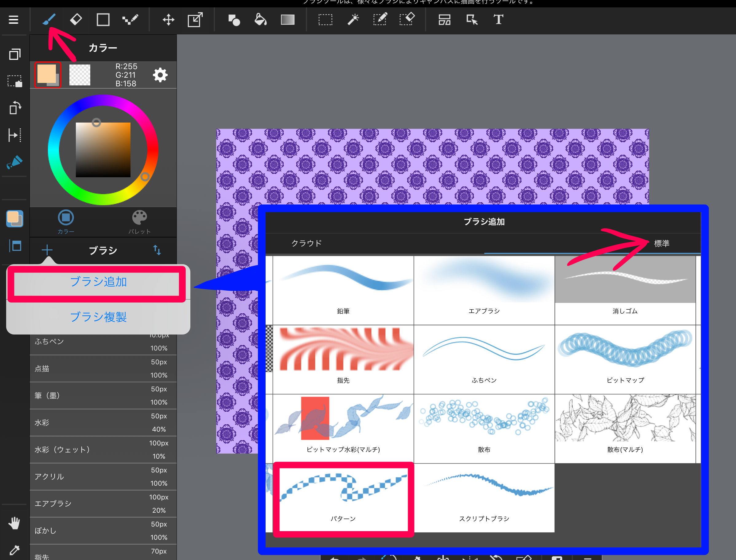This screenshot has width=736, height=560.
Task: Click ブラシ複製 to duplicate brush
Action: click(99, 316)
